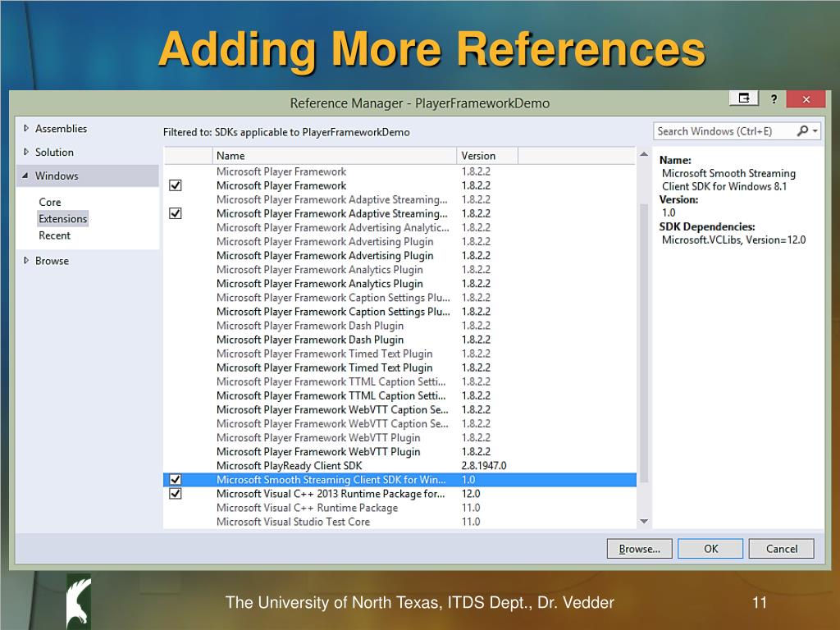Click the list scrollbar down arrow
The image size is (840, 630).
point(644,521)
